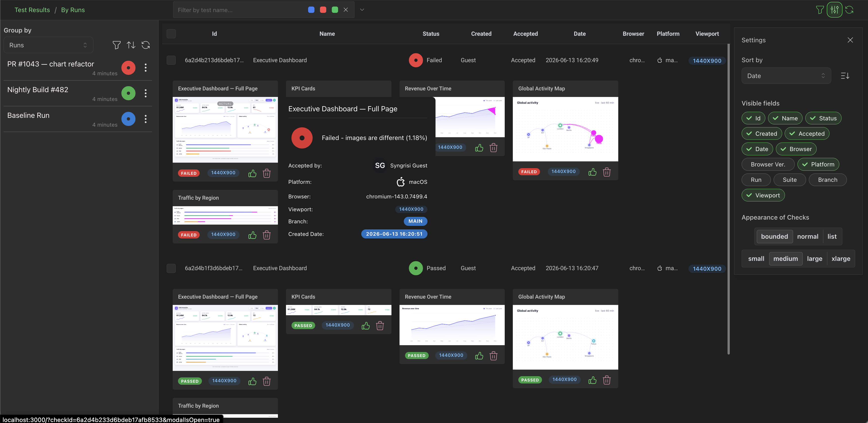Open the Sort by Date dropdown
This screenshot has width=868, height=423.
pyautogui.click(x=786, y=76)
